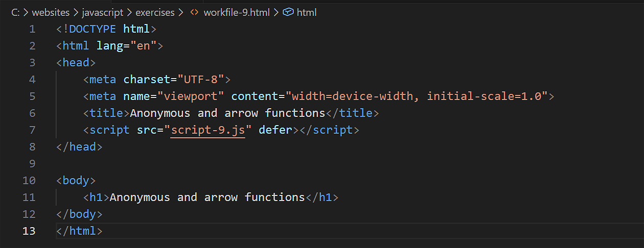
Task: Click line number 13 in the gutter
Action: 29,231
